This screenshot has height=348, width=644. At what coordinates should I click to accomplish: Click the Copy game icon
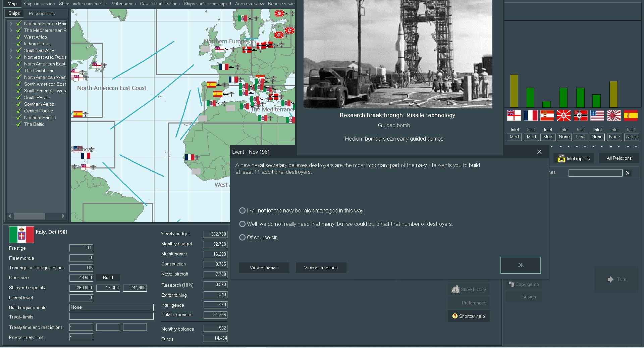pos(512,284)
